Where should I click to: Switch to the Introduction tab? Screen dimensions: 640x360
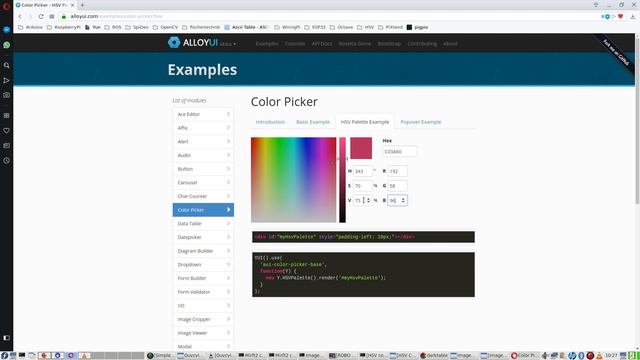(x=270, y=122)
